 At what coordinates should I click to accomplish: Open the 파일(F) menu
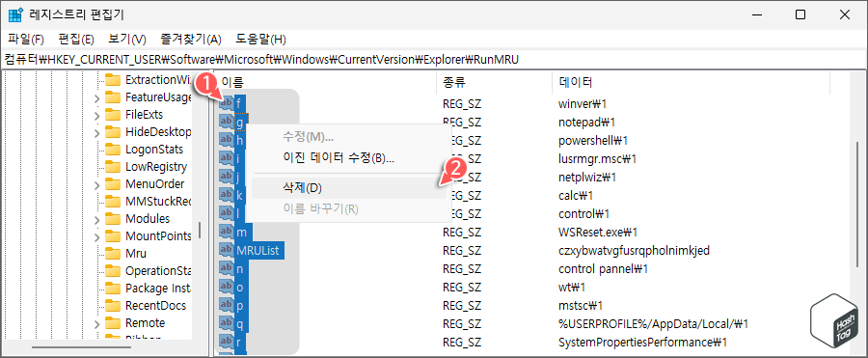pos(26,40)
